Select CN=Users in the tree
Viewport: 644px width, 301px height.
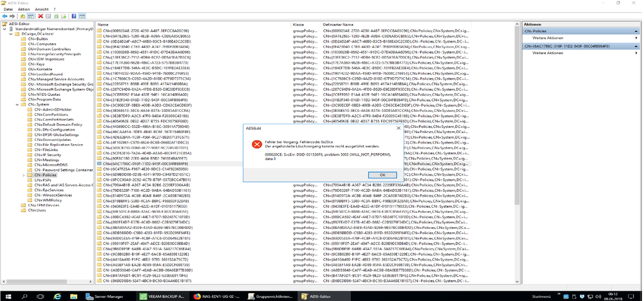[x=41, y=210]
